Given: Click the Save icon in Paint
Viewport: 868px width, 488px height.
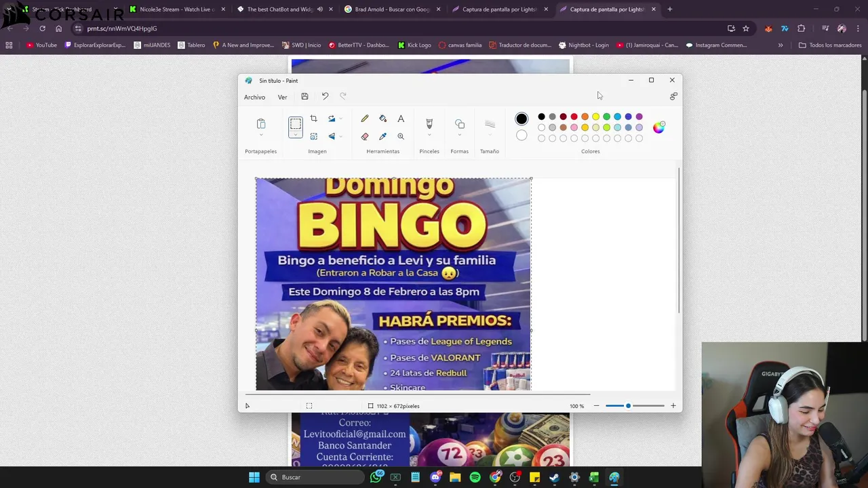Looking at the screenshot, I should pos(304,96).
